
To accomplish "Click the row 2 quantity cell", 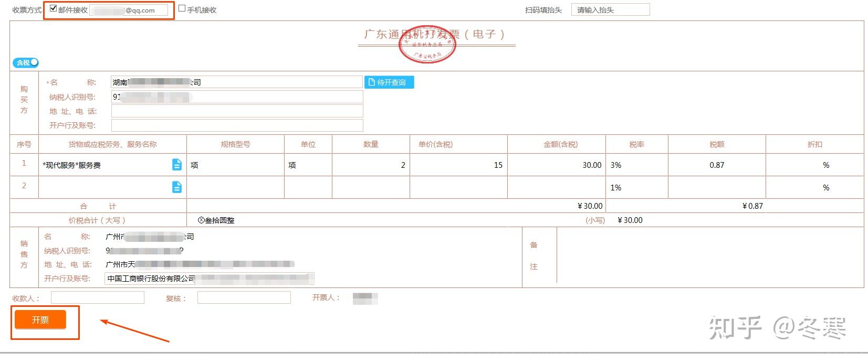I will coord(371,187).
